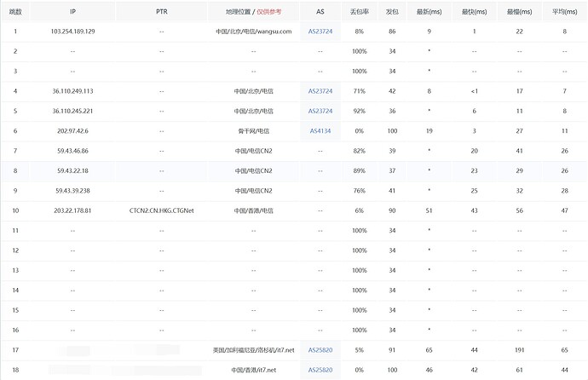
Task: Click location 中国/北京/电信/wangsu.com
Action: tap(253, 32)
